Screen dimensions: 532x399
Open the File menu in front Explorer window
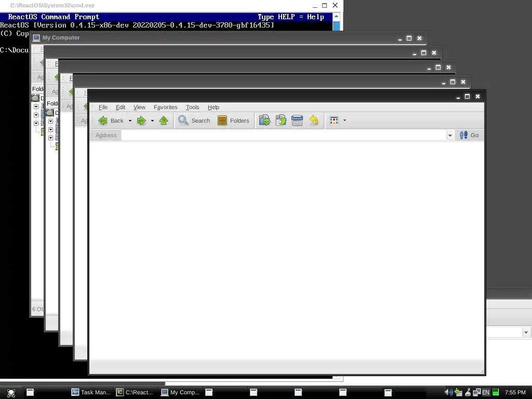(x=103, y=107)
